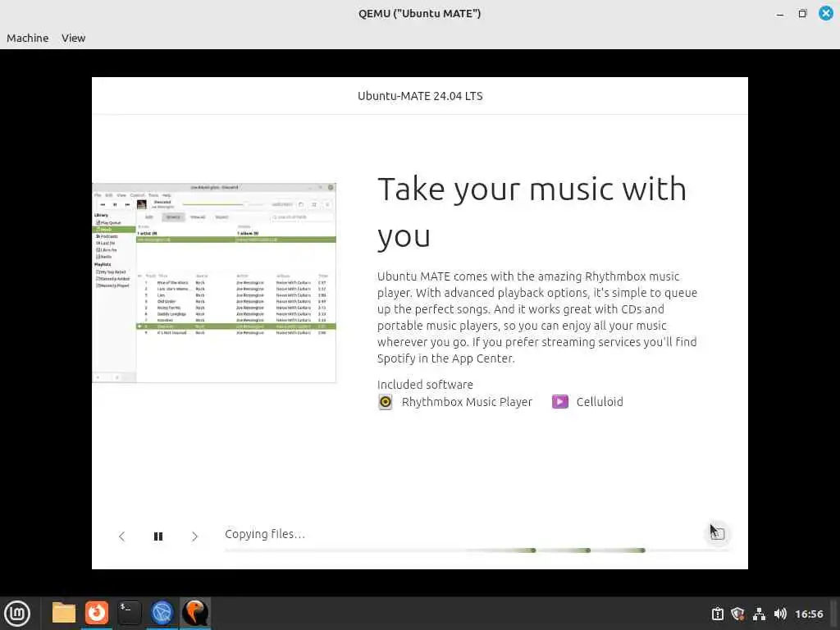Click the "Included software" label
The width and height of the screenshot is (840, 630).
[x=425, y=385]
